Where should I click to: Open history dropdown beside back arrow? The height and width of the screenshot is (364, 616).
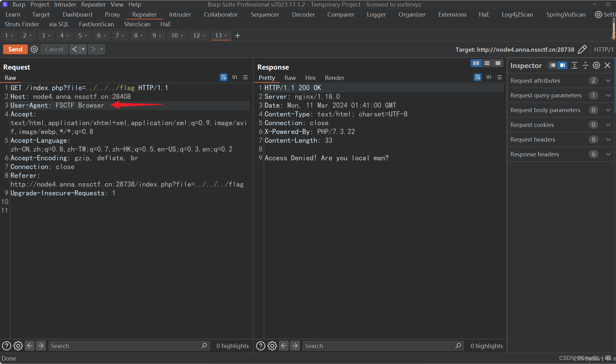[83, 49]
